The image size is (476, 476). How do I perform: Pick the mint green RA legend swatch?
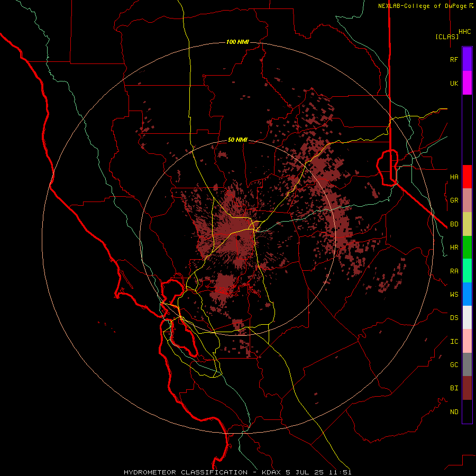(467, 271)
